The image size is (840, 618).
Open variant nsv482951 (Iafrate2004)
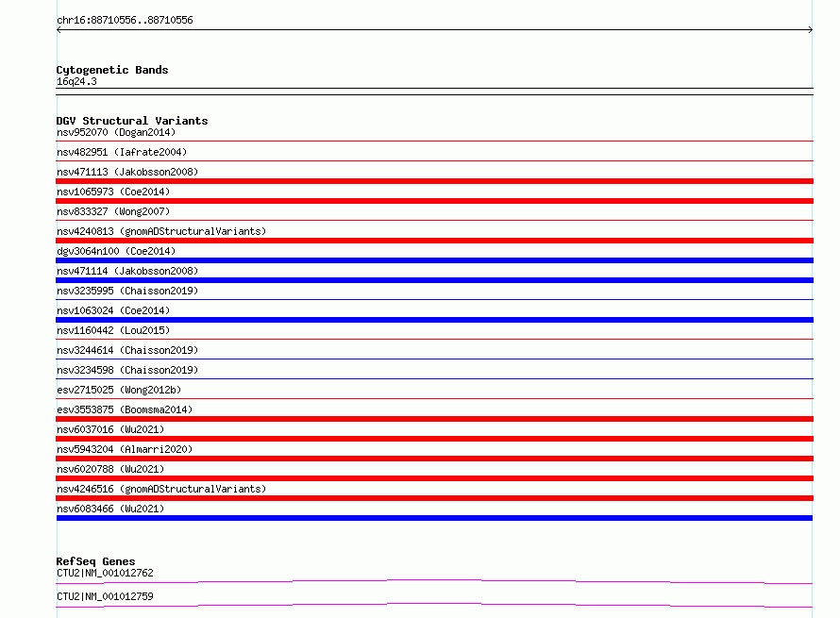[x=122, y=152]
